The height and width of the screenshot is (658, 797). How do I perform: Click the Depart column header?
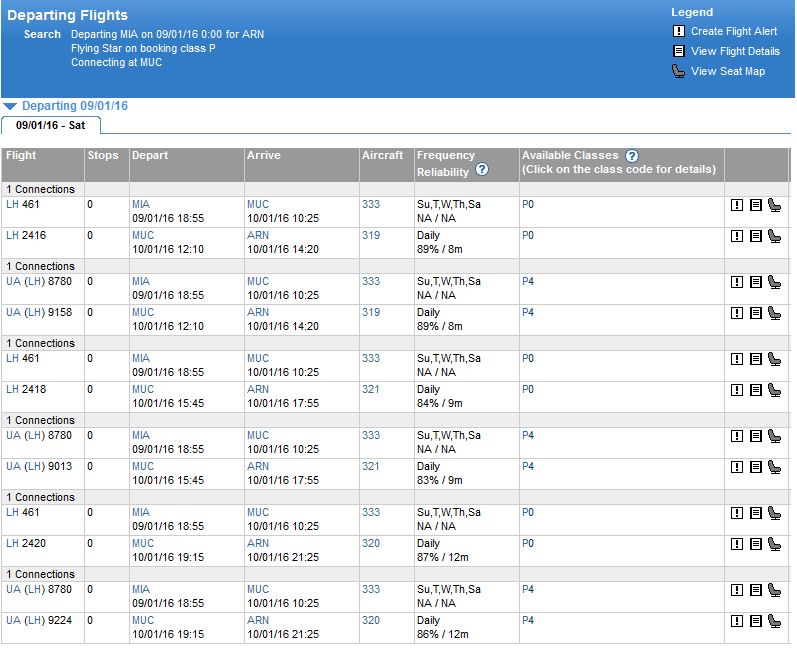point(150,156)
